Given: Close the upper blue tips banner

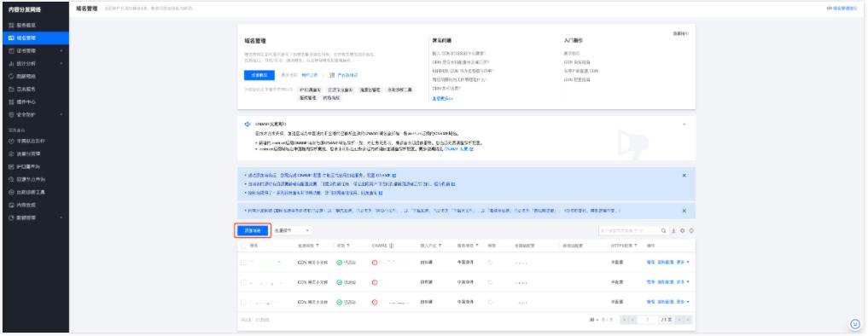Looking at the screenshot, I should pos(684,176).
